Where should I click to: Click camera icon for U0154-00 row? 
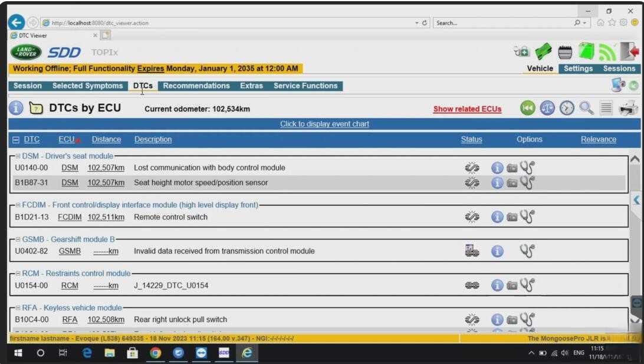(512, 286)
